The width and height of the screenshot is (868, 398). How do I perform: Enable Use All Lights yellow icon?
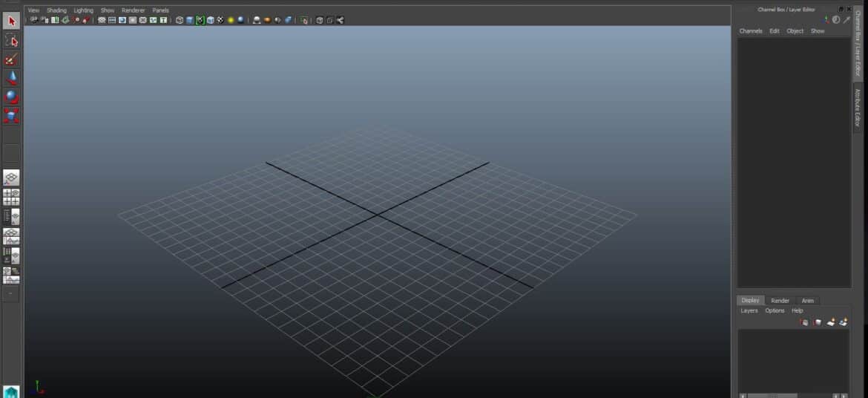click(x=231, y=20)
